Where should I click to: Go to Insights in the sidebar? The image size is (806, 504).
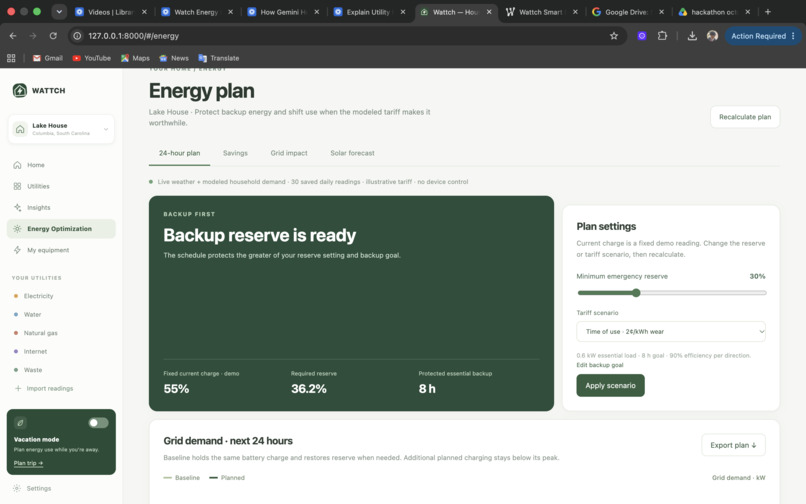(61, 207)
